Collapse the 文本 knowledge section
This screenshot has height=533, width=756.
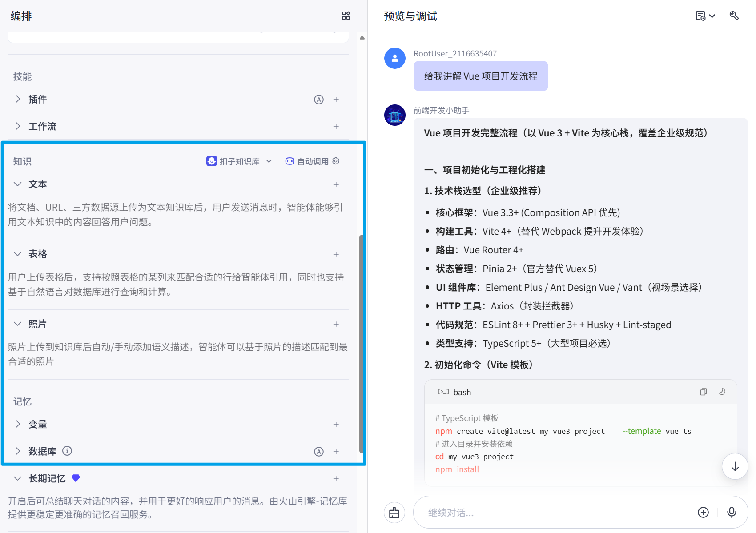[x=17, y=184]
